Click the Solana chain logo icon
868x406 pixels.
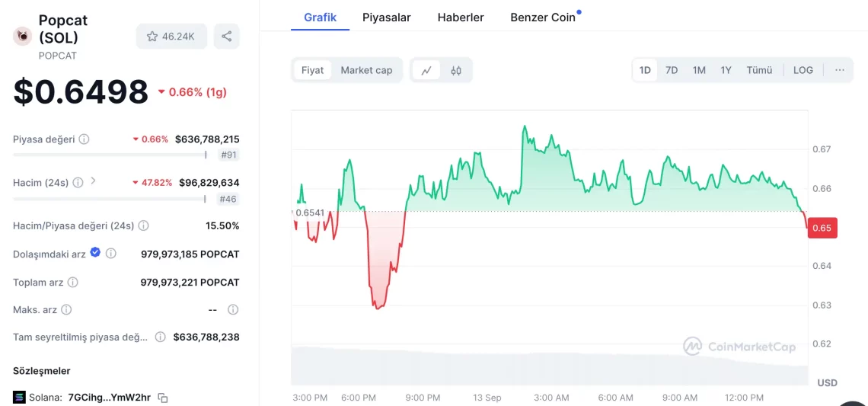pos(19,397)
